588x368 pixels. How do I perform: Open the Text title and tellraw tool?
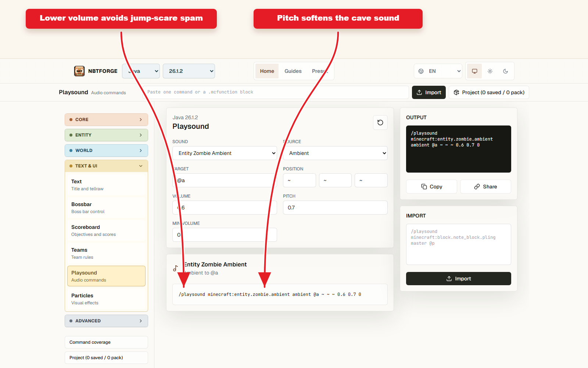click(106, 185)
